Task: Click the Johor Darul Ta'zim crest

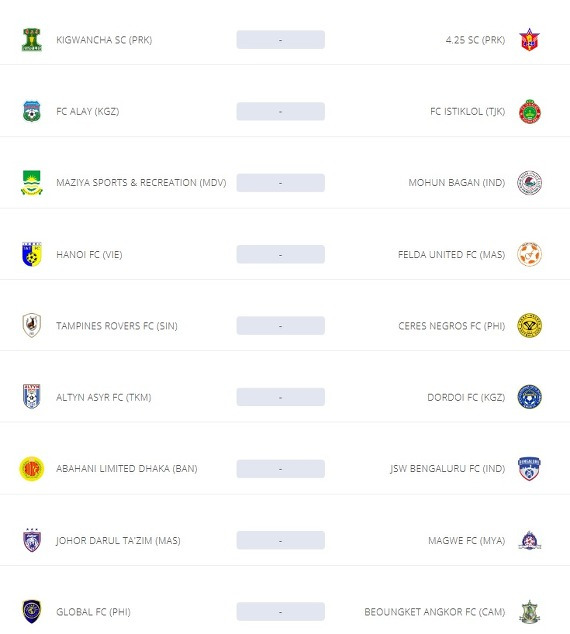Action: tap(32, 540)
